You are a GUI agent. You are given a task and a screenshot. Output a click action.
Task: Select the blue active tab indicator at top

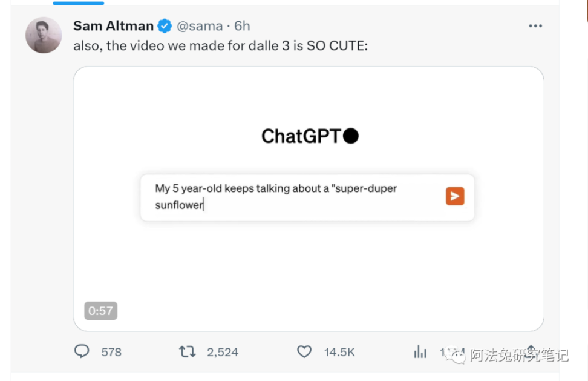tap(78, 3)
